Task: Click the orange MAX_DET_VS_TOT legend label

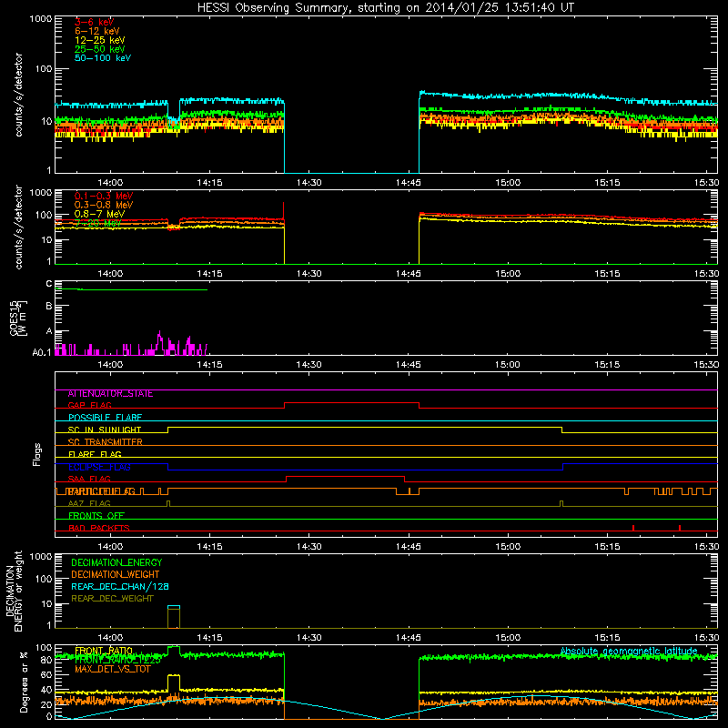Action: [112, 669]
